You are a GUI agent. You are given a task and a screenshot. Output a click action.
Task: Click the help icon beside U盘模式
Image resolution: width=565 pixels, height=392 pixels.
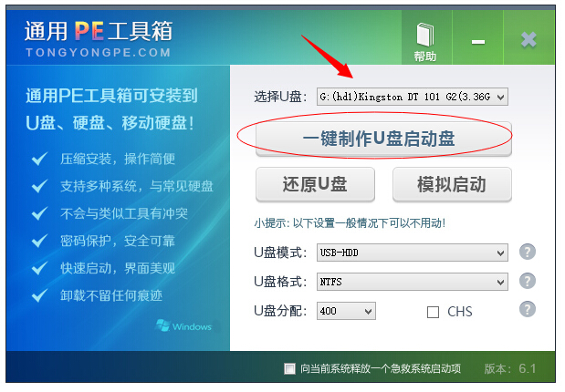pyautogui.click(x=528, y=252)
